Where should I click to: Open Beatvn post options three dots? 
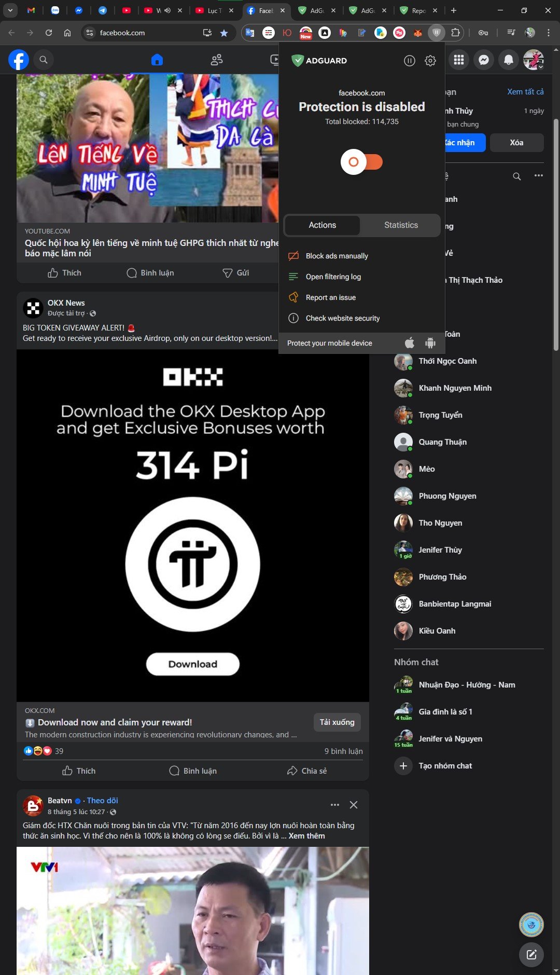click(335, 805)
